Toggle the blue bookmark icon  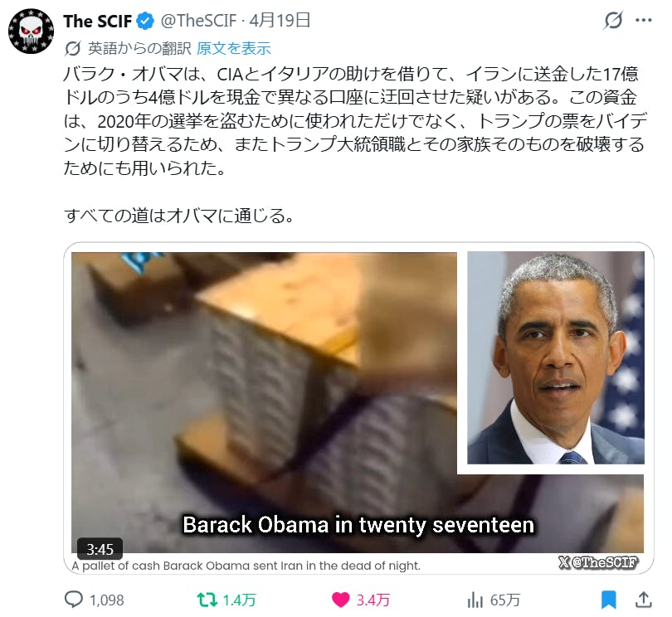608,600
